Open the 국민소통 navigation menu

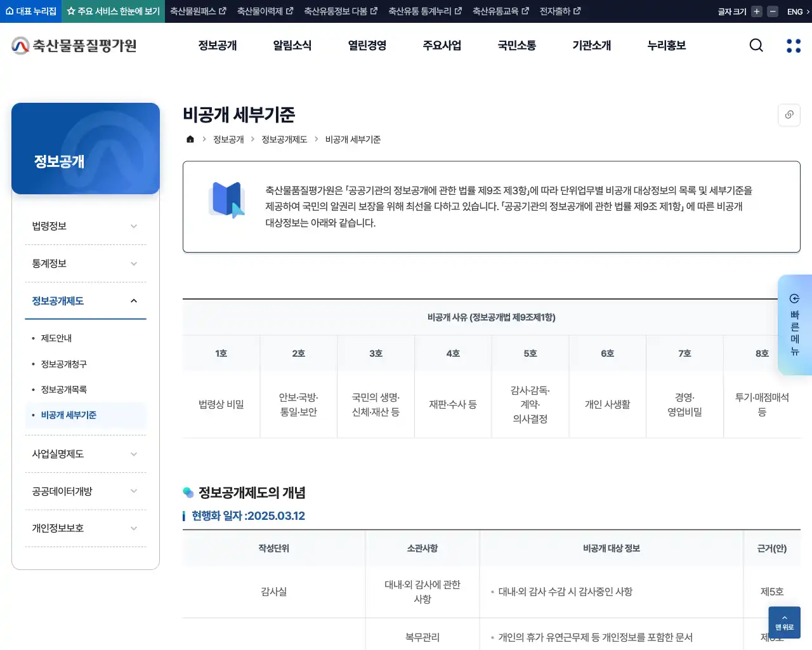[x=516, y=45]
